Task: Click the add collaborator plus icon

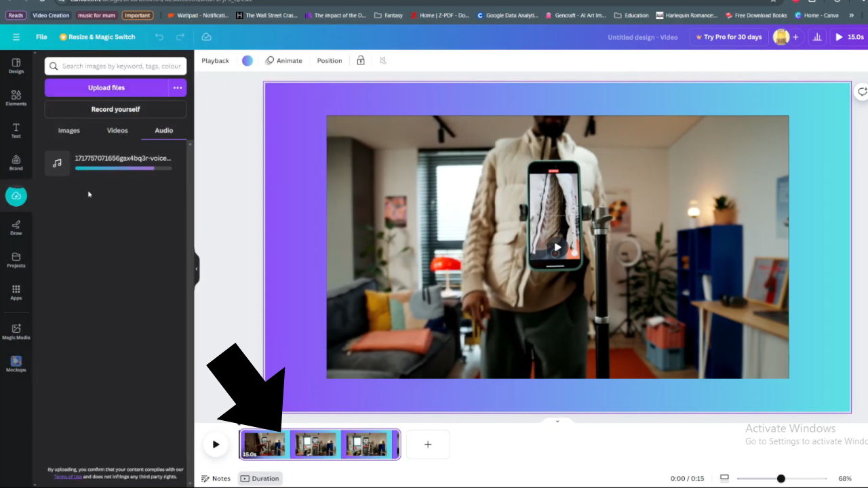Action: [x=795, y=37]
